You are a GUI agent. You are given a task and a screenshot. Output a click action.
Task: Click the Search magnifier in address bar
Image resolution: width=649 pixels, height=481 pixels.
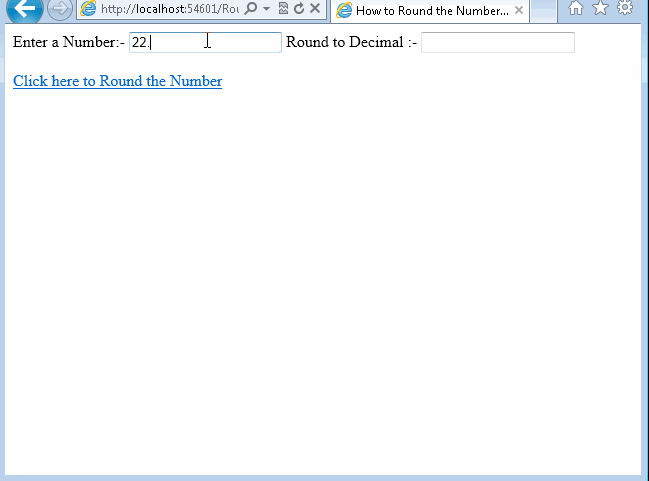click(x=250, y=8)
